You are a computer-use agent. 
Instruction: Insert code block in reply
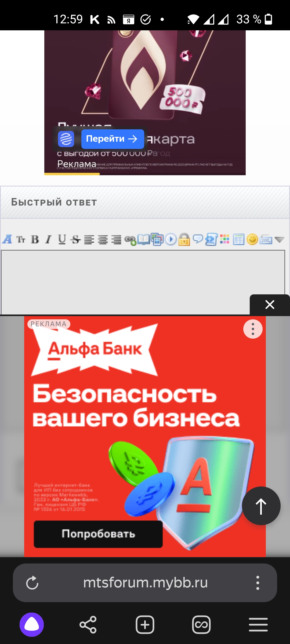pos(211,239)
